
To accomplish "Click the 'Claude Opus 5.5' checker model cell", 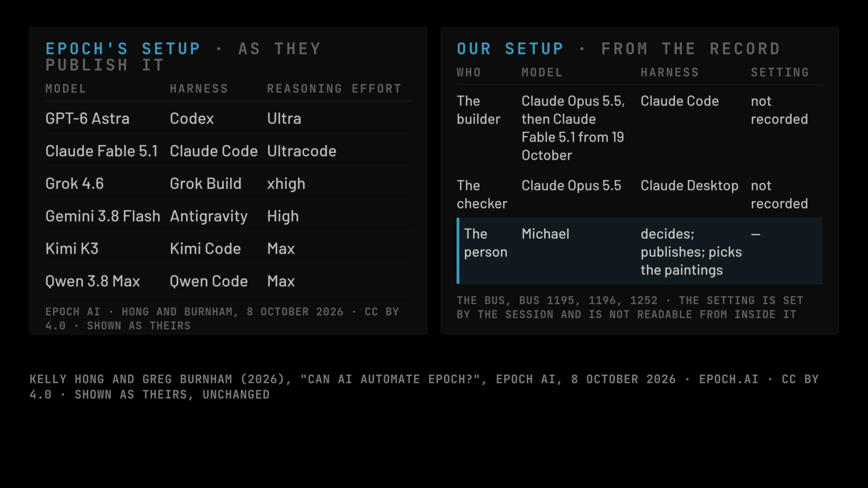I will click(571, 185).
